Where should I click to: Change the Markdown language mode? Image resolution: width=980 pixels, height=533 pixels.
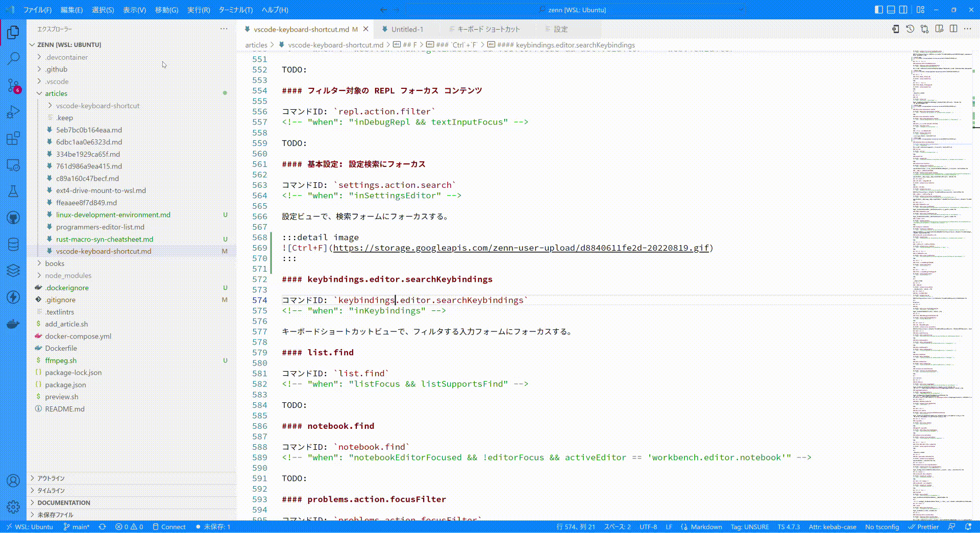[x=706, y=527]
